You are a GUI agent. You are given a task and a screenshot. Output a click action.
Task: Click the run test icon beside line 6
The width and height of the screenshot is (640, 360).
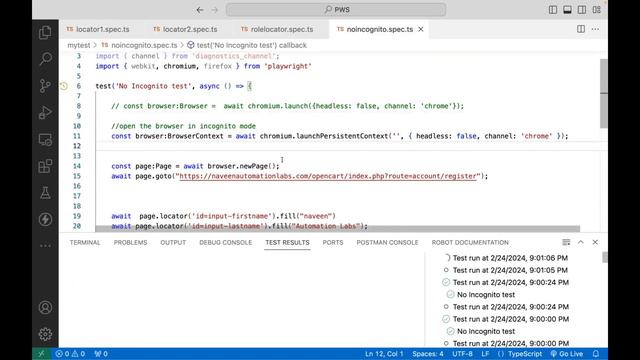(64, 86)
